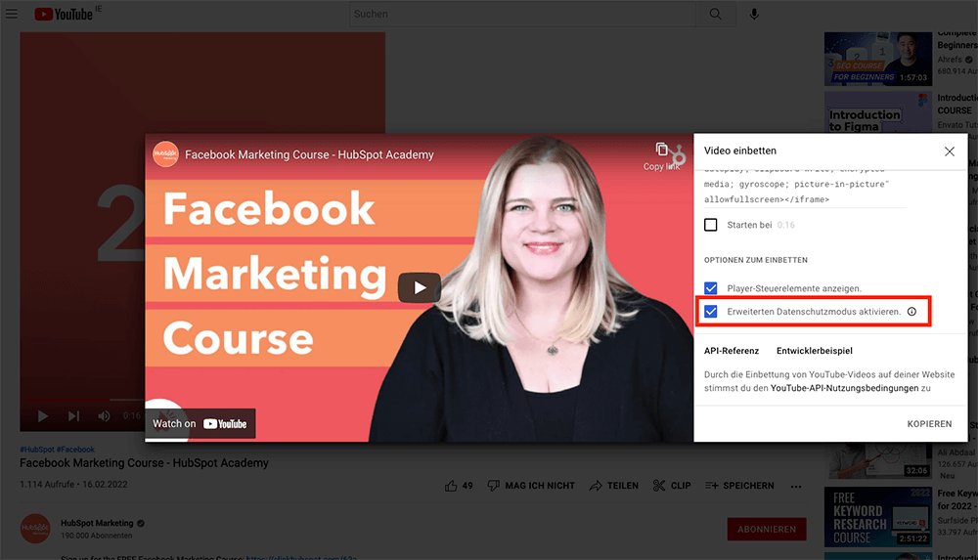
Task: Click the #Facebook hashtag
Action: click(75, 449)
